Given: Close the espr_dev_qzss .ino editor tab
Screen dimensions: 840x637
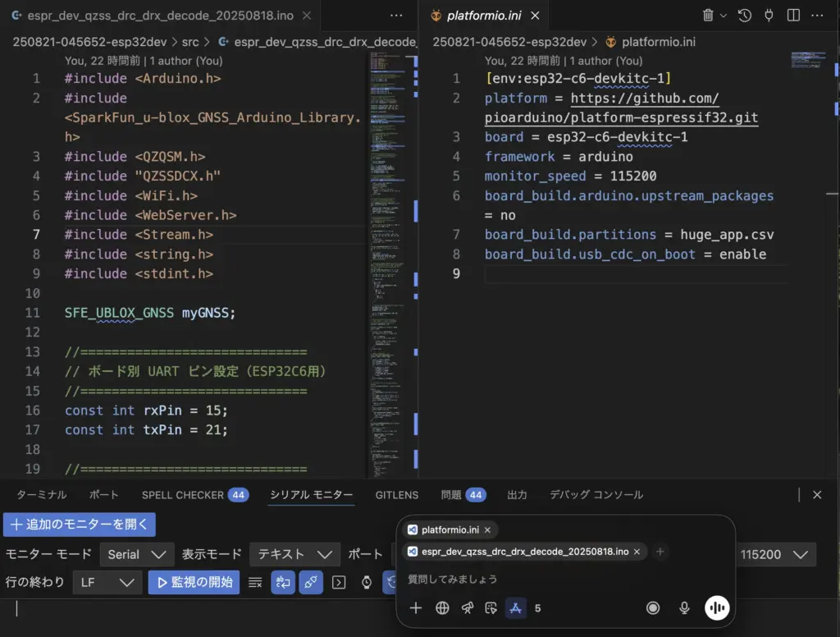Looking at the screenshot, I should (307, 16).
